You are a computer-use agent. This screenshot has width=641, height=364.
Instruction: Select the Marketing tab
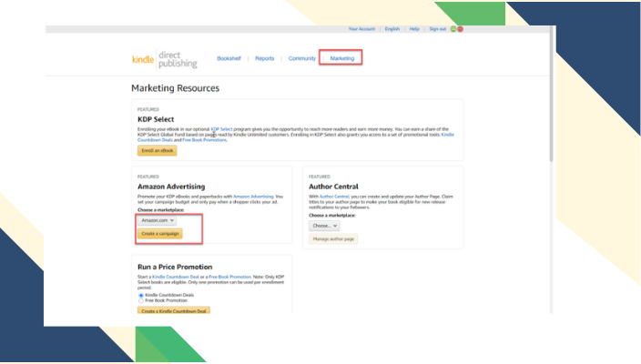342,58
